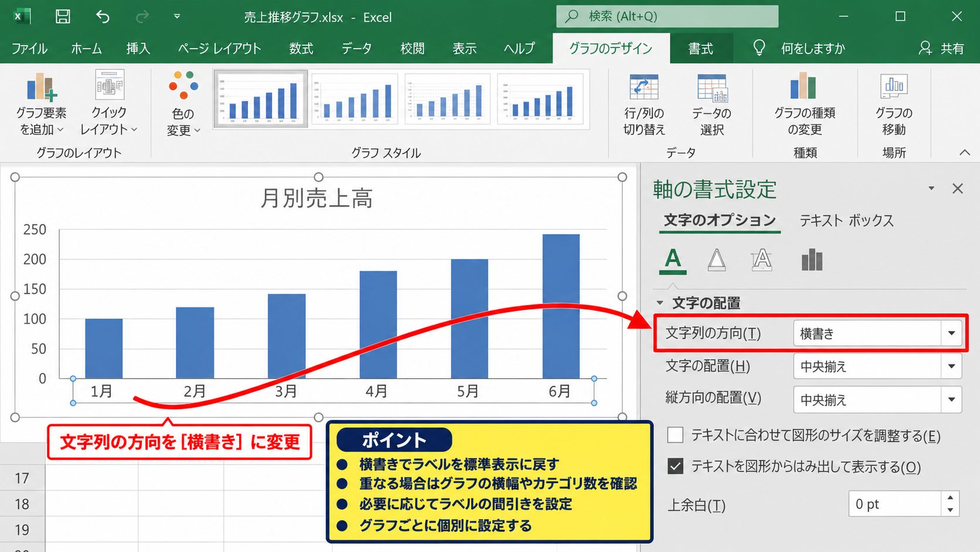Select row header 19
The width and height of the screenshot is (980, 552).
[22, 530]
